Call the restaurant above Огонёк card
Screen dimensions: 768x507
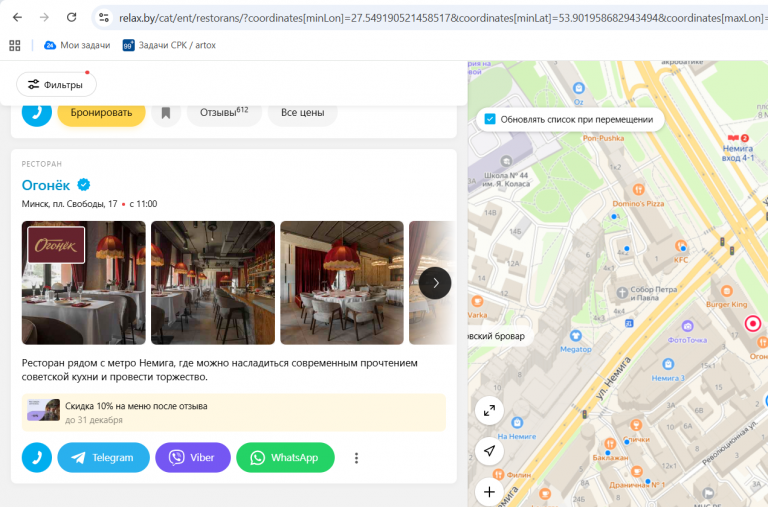(37, 113)
